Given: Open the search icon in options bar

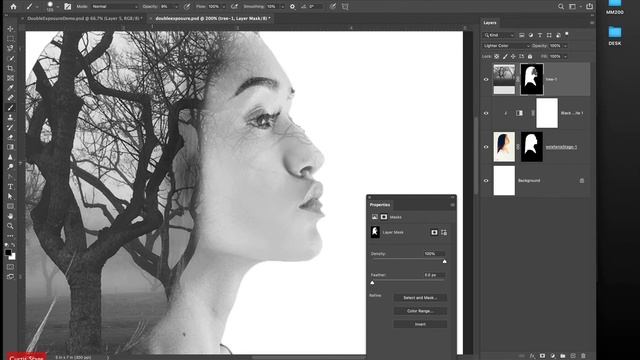Looking at the screenshot, I should [x=561, y=7].
